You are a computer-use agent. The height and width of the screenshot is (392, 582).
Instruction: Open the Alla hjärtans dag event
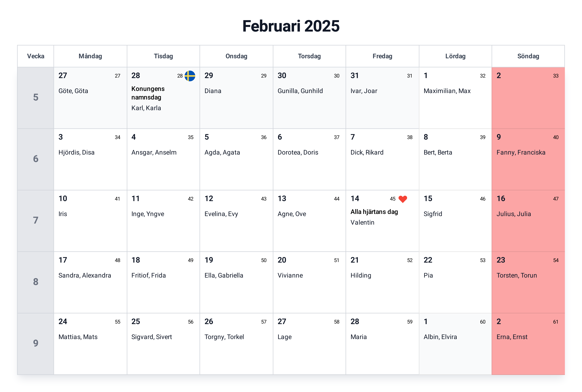tap(374, 212)
